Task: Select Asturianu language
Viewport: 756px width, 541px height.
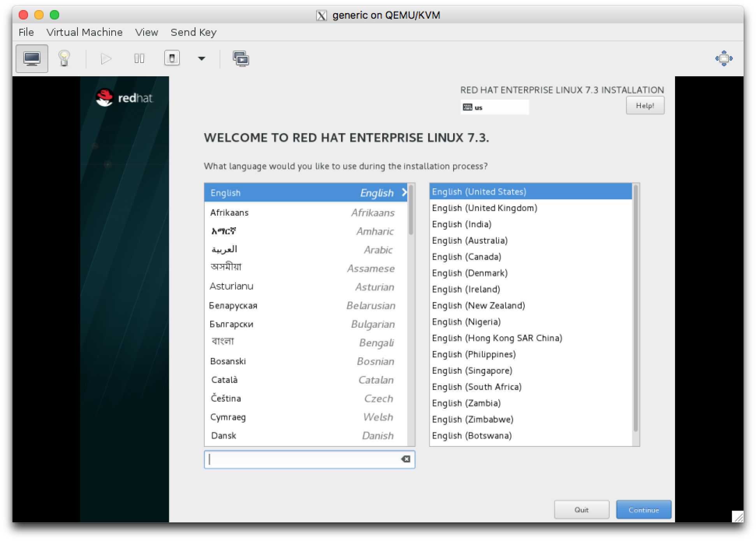Action: (x=306, y=287)
